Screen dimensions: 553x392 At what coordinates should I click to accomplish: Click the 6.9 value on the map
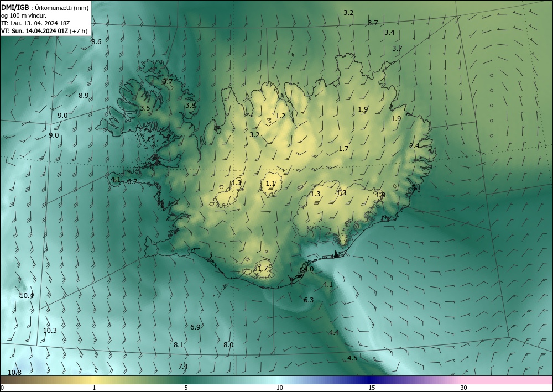[195, 327]
